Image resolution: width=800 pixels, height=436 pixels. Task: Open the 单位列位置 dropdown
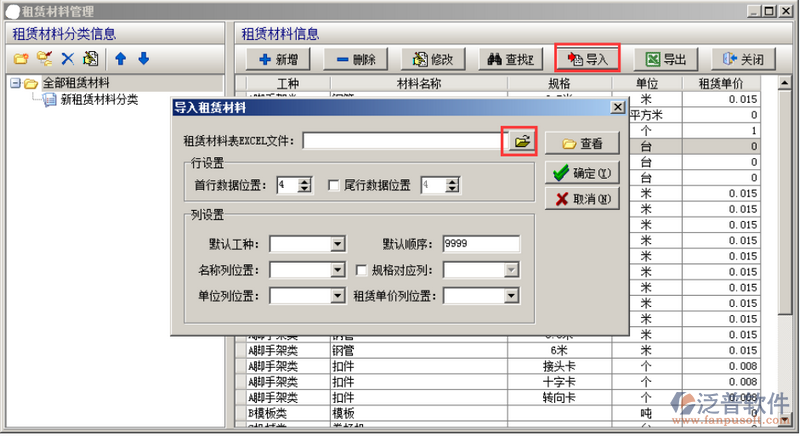[338, 296]
